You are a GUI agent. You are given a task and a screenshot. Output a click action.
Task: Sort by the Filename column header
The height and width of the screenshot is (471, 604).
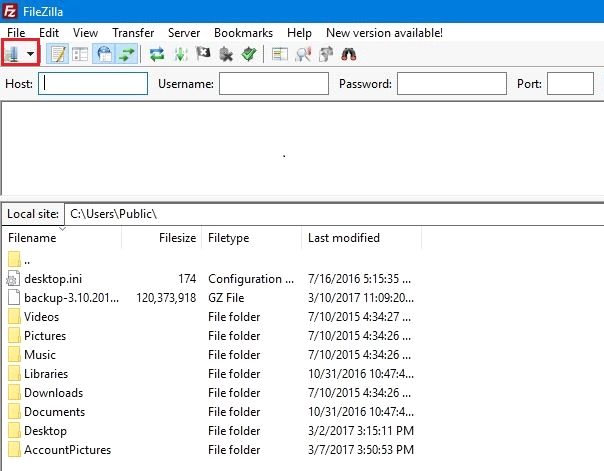[62, 238]
